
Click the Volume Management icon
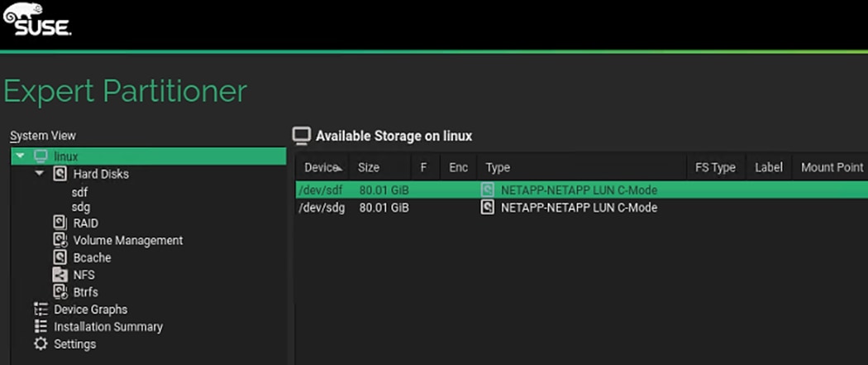pos(60,240)
